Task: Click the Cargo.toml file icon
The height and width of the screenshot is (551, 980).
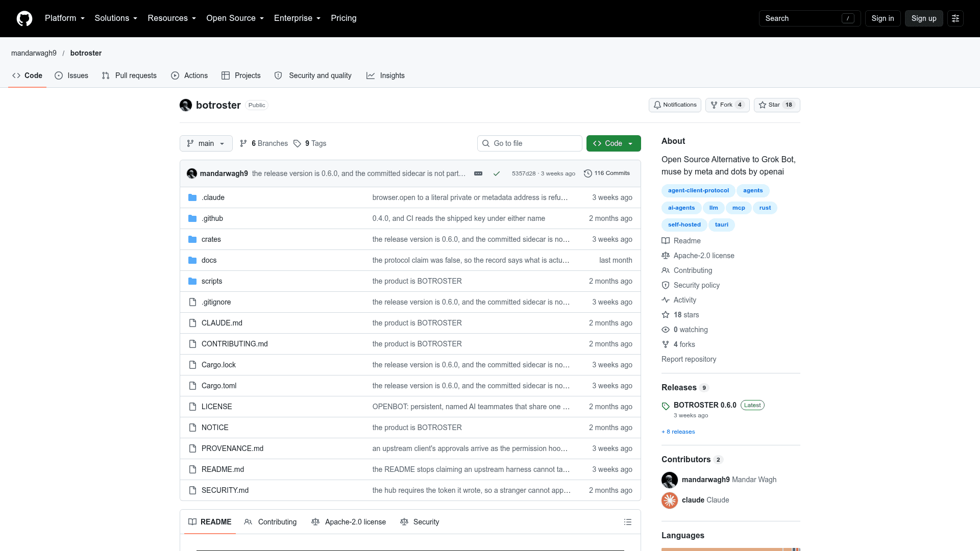Action: click(x=192, y=386)
